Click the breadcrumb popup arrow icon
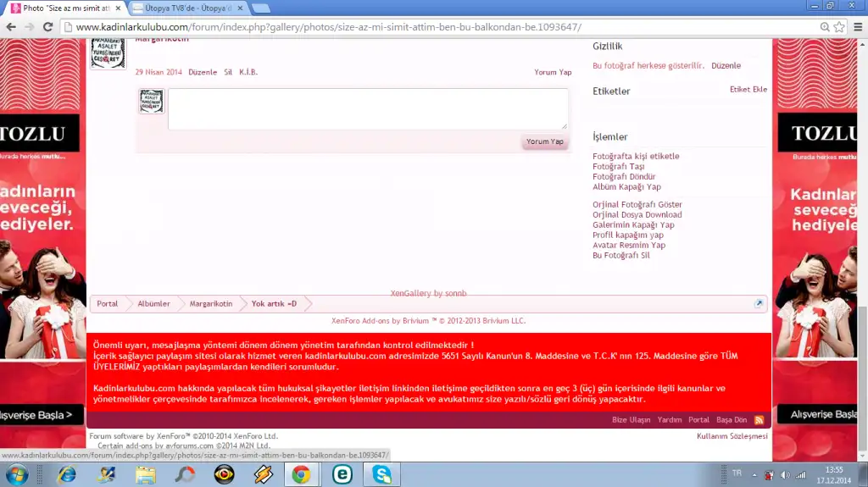 click(x=759, y=303)
